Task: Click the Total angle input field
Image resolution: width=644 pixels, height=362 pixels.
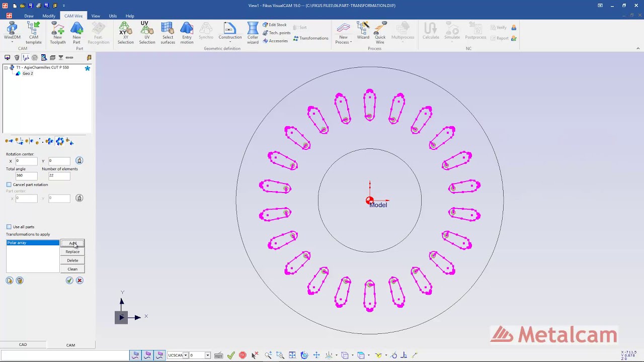Action: coord(26,175)
